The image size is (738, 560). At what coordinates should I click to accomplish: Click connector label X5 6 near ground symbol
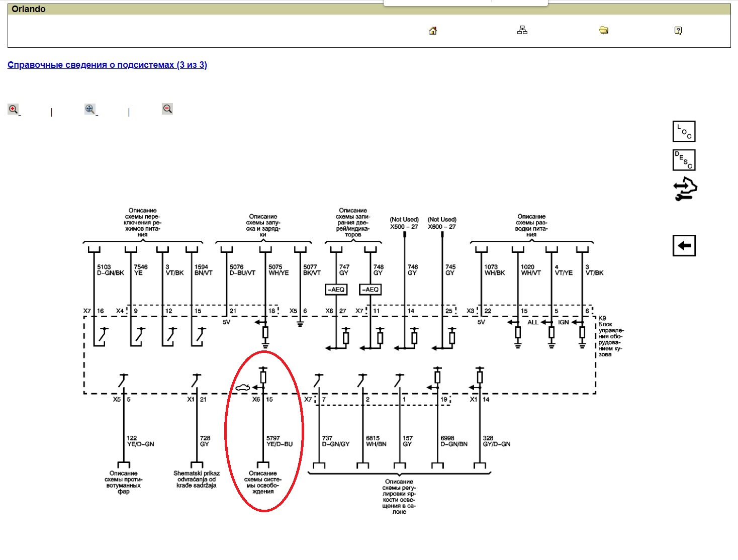[x=298, y=311]
